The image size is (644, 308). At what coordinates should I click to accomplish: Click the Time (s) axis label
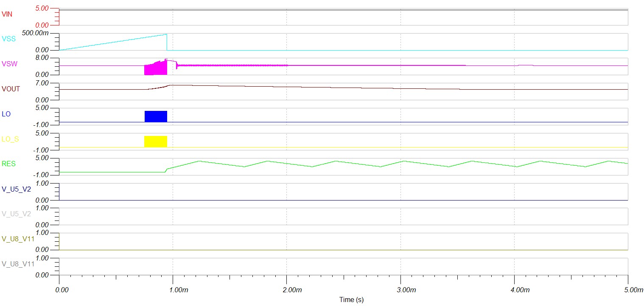pyautogui.click(x=351, y=300)
